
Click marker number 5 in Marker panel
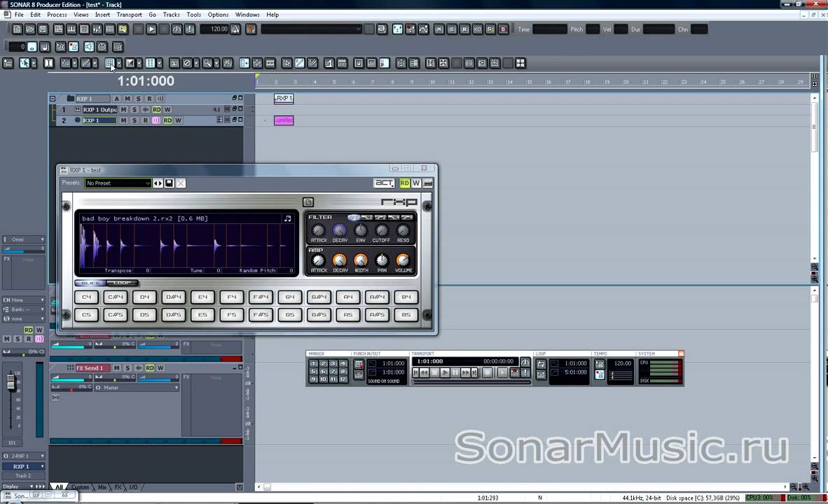[x=313, y=372]
